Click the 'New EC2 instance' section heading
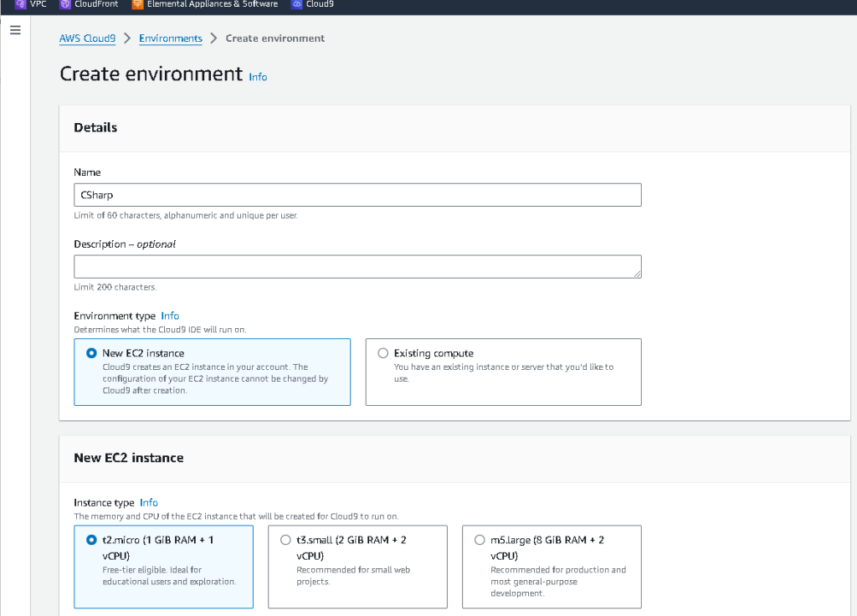 point(129,458)
